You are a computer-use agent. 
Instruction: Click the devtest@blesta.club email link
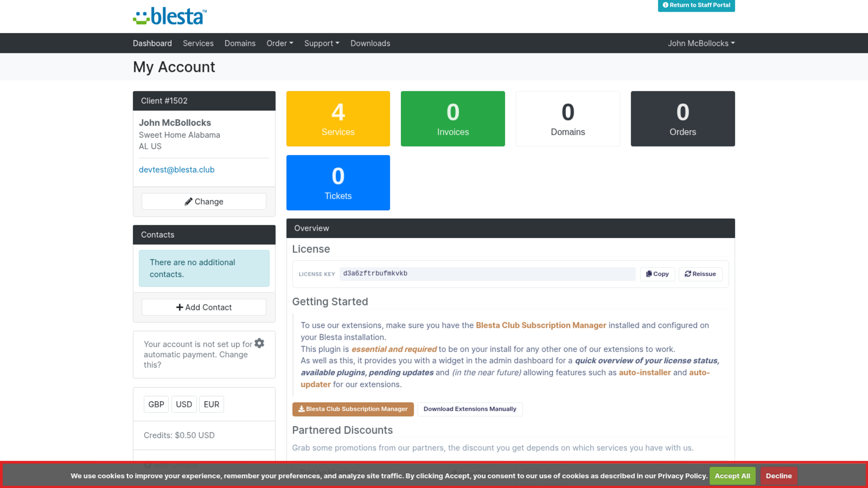[177, 170]
